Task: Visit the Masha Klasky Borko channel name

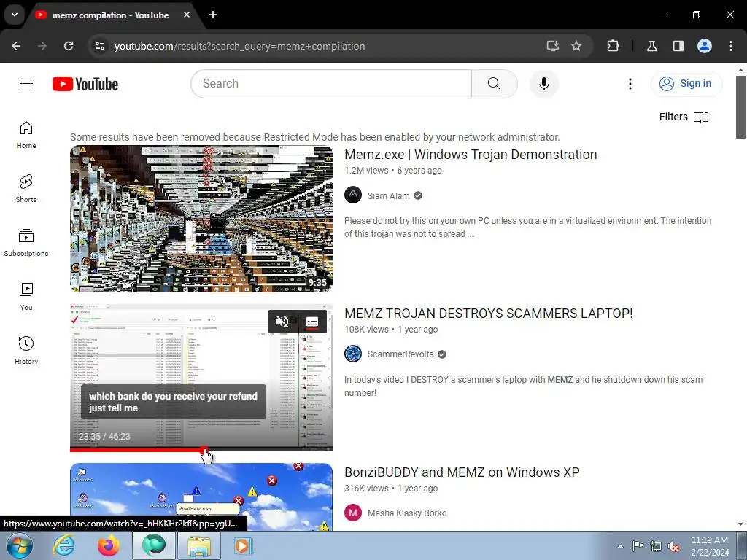Action: [x=407, y=513]
